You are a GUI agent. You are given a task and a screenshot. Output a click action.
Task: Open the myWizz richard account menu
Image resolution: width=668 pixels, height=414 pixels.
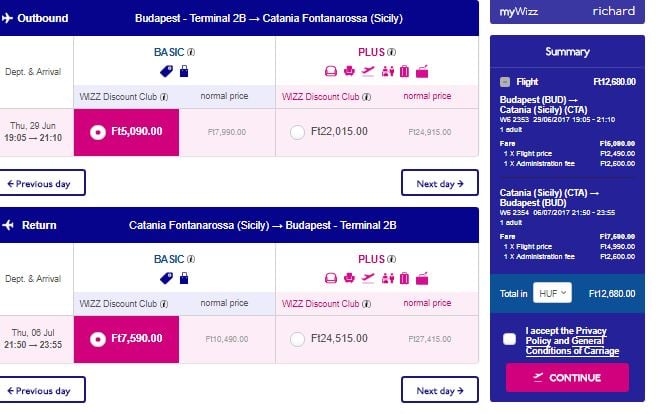(x=567, y=12)
